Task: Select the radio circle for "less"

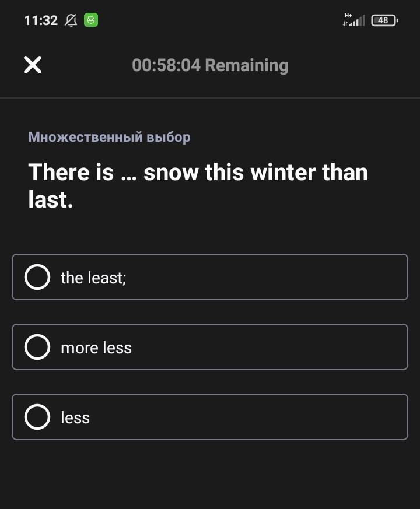Action: click(37, 417)
